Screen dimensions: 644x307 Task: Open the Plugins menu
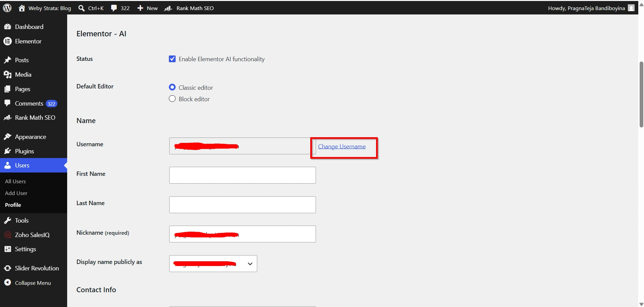[25, 151]
